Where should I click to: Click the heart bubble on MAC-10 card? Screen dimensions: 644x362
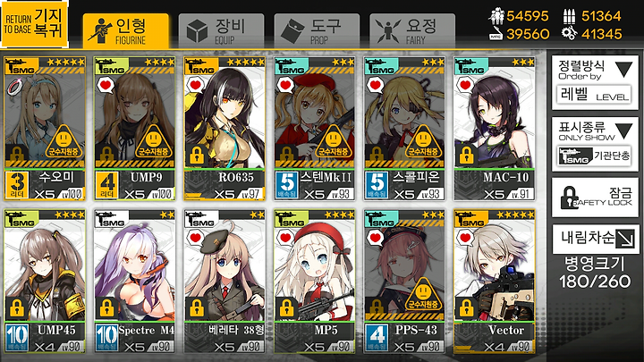pos(464,85)
